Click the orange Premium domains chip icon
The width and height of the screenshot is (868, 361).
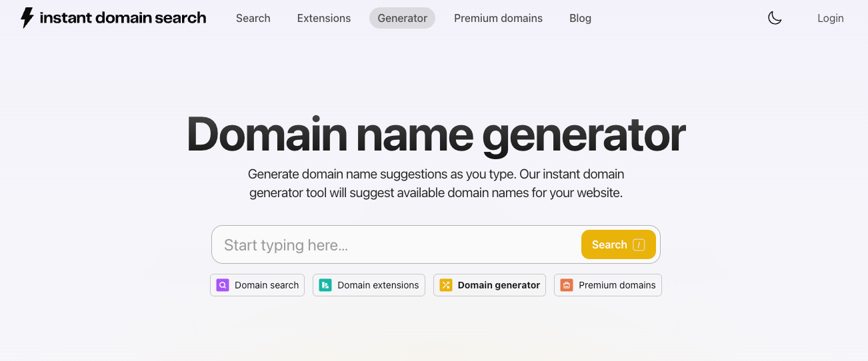point(567,285)
